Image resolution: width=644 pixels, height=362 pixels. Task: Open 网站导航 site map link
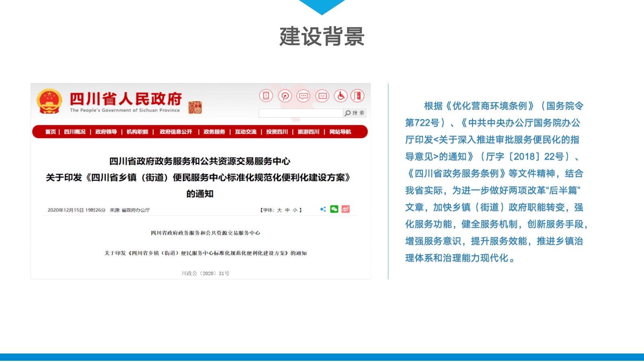pos(340,132)
